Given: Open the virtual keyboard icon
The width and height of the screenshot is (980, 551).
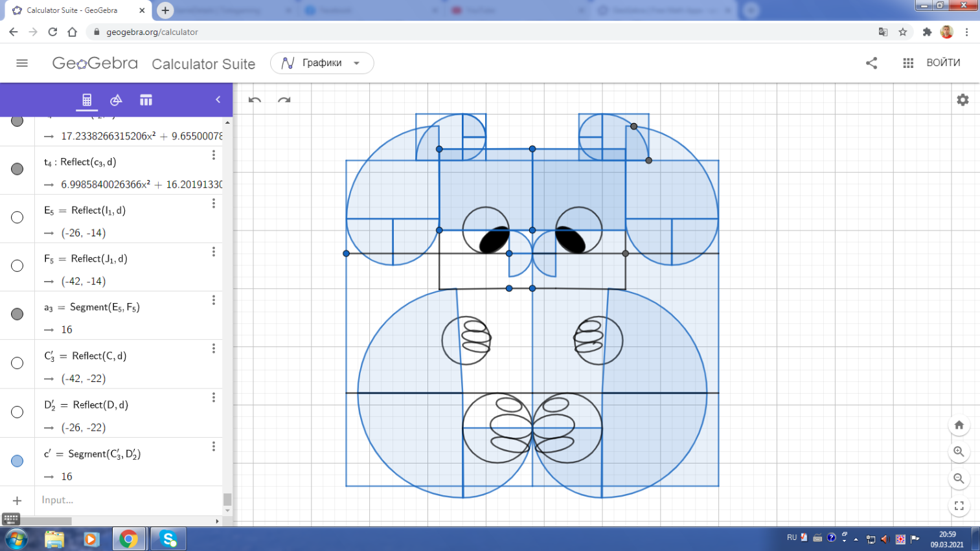Looking at the screenshot, I should pos(11,519).
